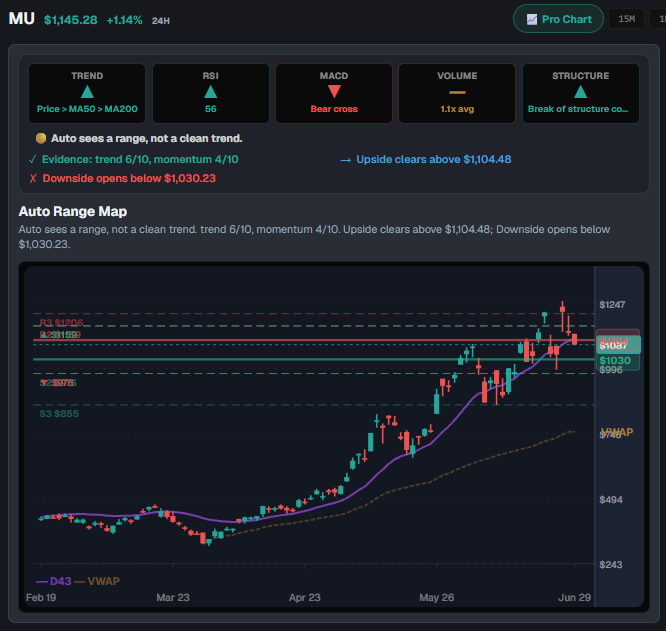Click the R3 $1206 level label
The width and height of the screenshot is (666, 631).
pyautogui.click(x=61, y=323)
